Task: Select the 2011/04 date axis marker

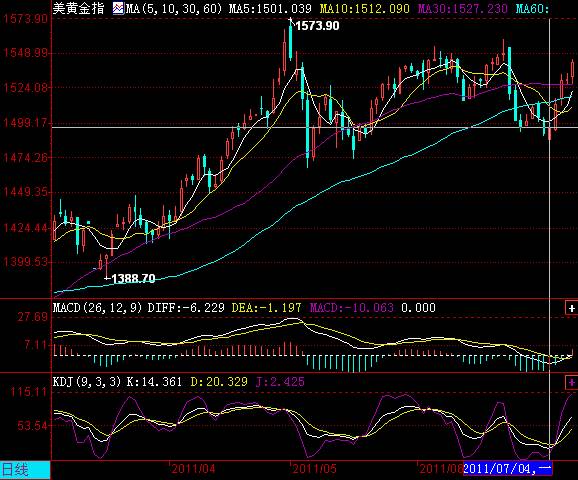Action: [193, 469]
